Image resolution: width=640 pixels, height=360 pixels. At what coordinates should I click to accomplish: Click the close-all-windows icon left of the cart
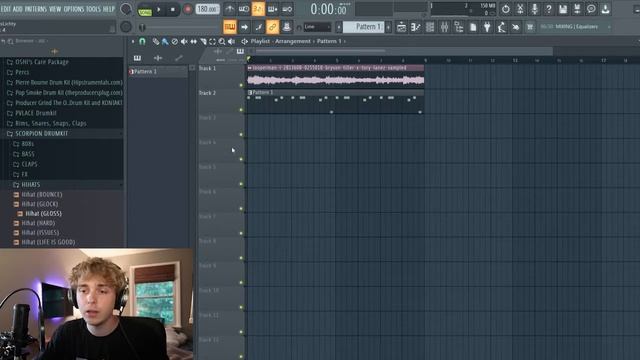[516, 27]
